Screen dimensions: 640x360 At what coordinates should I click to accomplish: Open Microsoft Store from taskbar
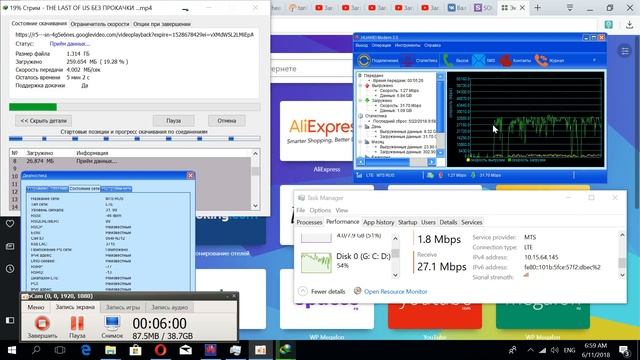click(136, 350)
